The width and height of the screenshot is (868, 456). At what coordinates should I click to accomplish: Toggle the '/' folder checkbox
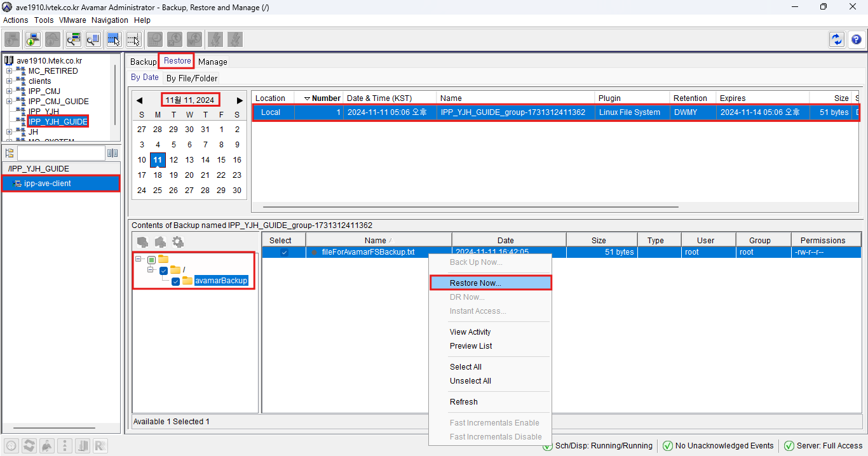coord(163,271)
